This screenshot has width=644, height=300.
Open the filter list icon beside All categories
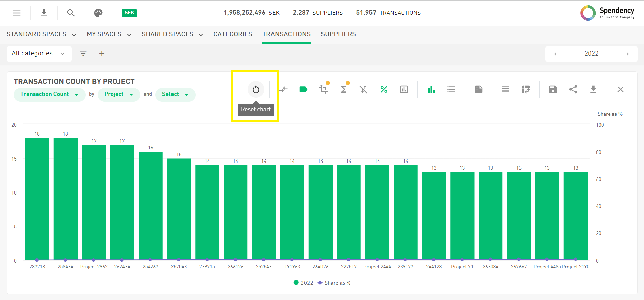83,54
